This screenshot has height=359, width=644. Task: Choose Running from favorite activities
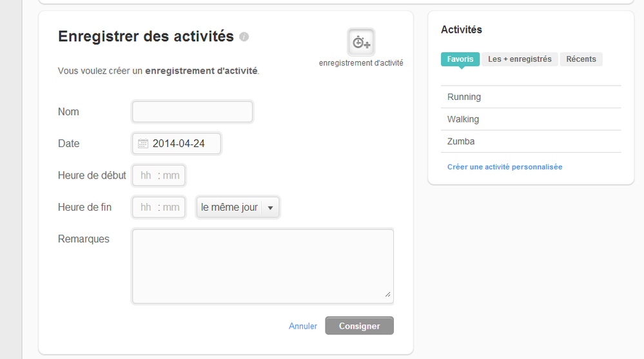(531, 97)
